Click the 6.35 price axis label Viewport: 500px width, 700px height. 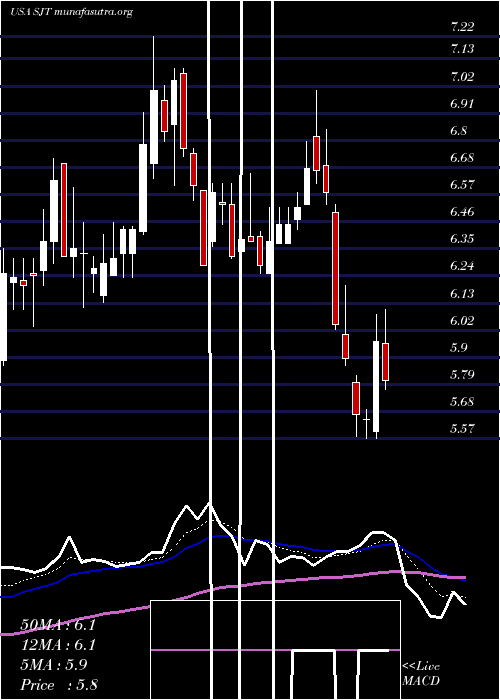point(462,239)
